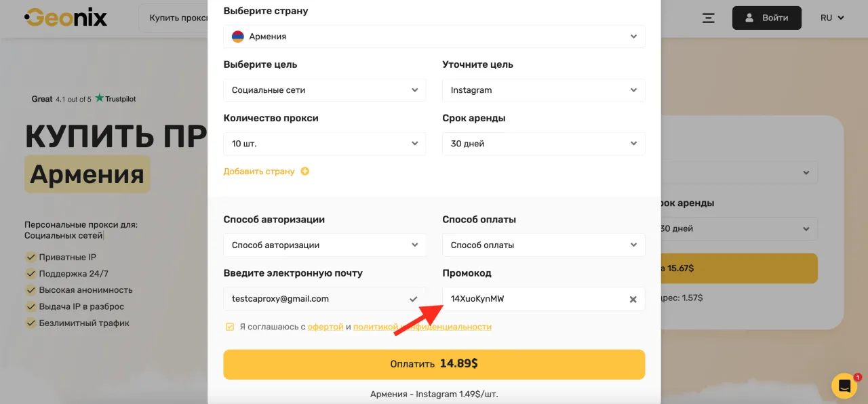
Task: Open the chat support widget
Action: tap(844, 386)
